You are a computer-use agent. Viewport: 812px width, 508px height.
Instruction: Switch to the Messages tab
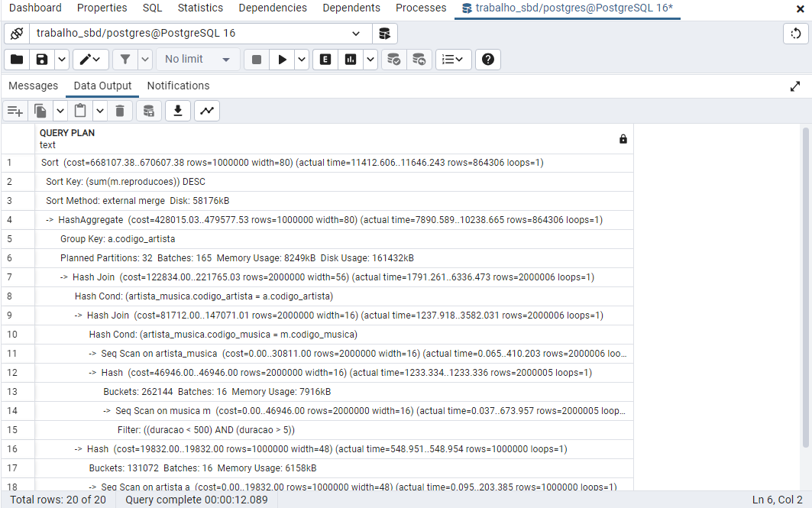coord(33,86)
